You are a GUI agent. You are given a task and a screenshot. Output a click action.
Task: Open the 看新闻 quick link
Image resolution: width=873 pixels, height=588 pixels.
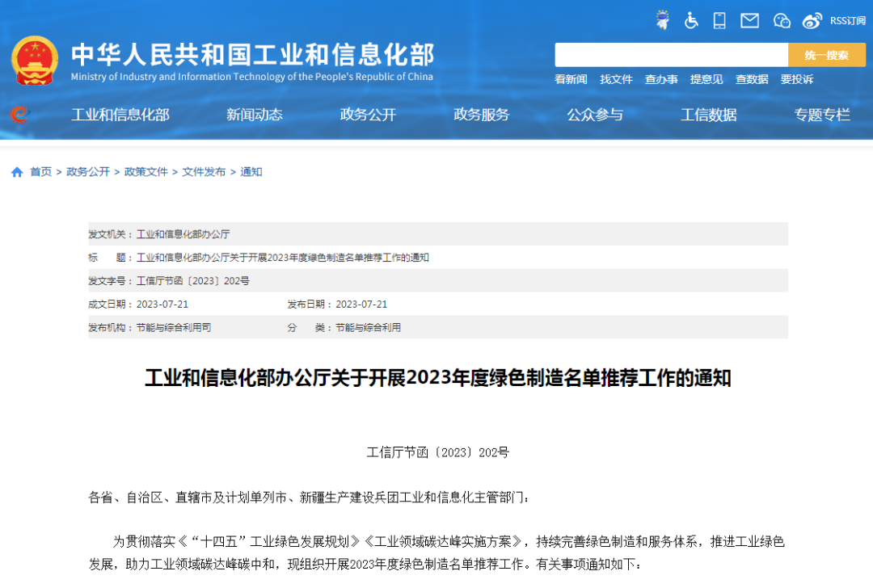(571, 79)
